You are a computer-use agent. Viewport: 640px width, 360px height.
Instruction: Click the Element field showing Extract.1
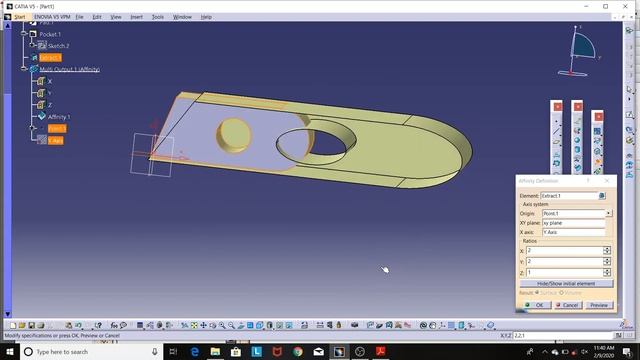pyautogui.click(x=569, y=196)
